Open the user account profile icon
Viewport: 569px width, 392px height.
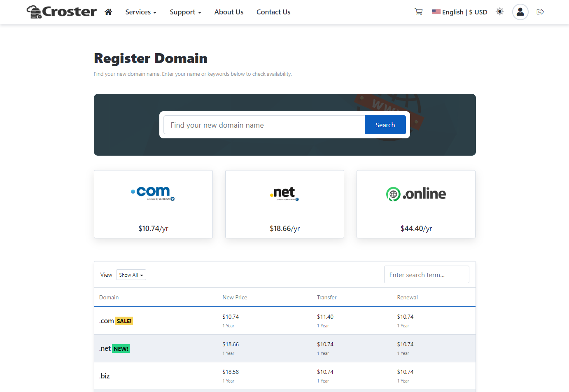(520, 12)
